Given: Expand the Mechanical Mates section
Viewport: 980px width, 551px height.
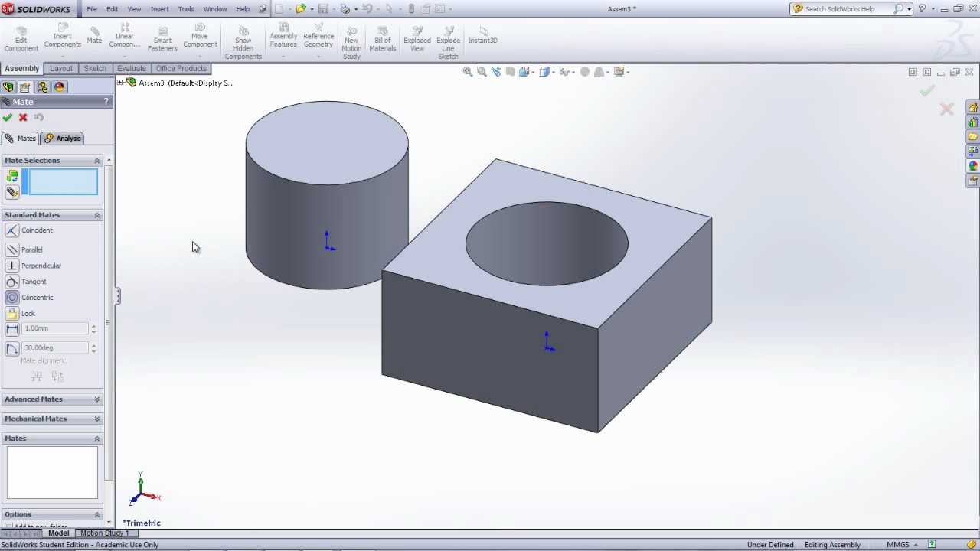Looking at the screenshot, I should [x=97, y=419].
